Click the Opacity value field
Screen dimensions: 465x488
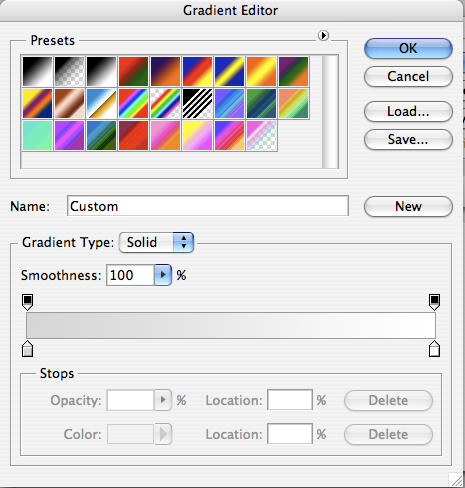pos(130,400)
